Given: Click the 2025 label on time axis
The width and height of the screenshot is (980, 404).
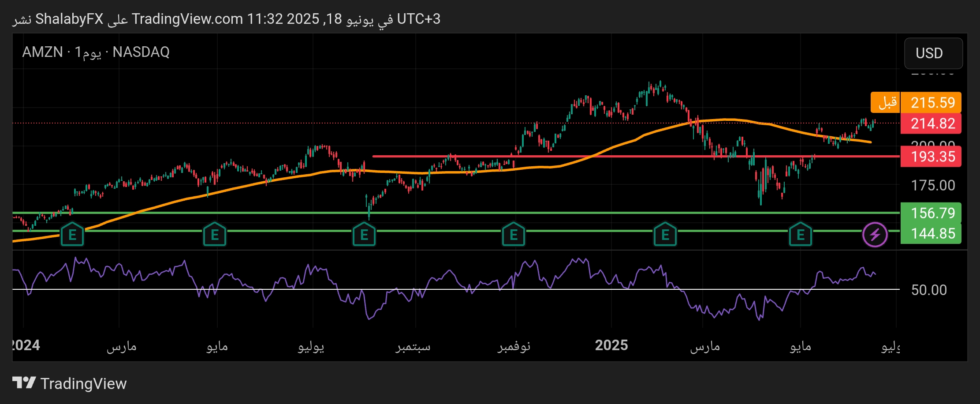Looking at the screenshot, I should pos(611,345).
